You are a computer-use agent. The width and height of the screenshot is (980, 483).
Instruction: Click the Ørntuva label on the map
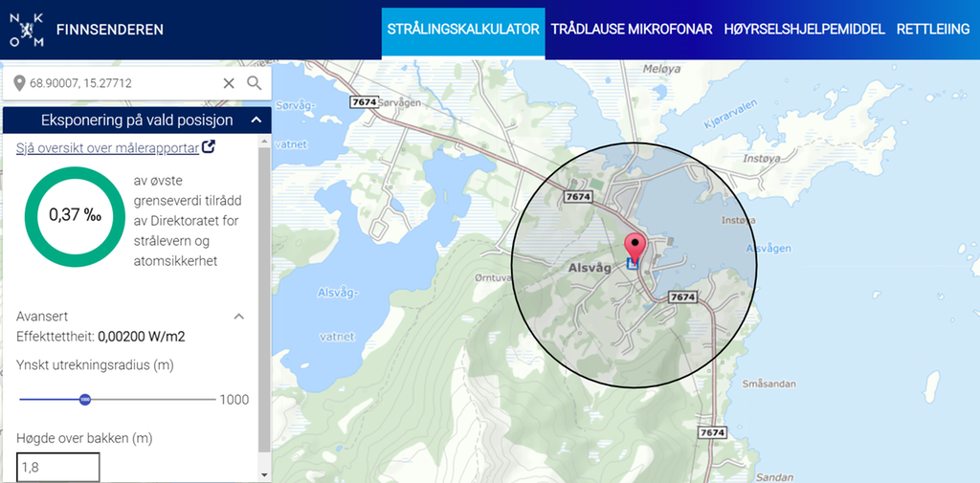494,276
